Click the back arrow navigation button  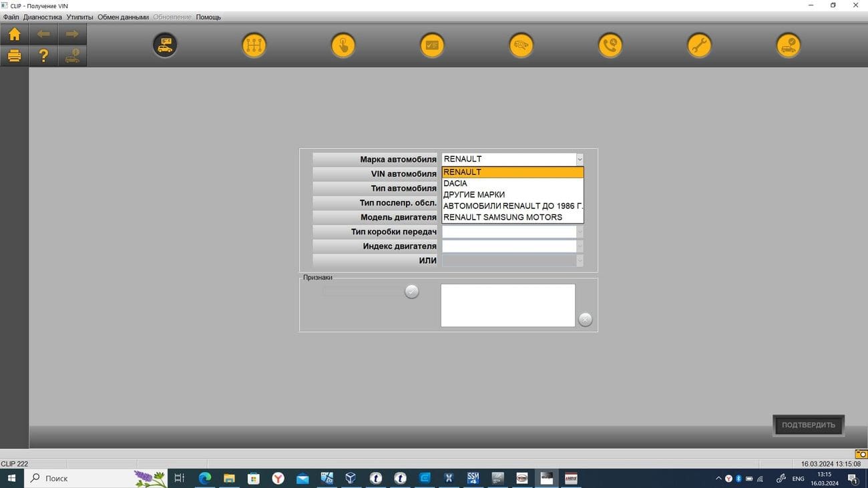43,34
